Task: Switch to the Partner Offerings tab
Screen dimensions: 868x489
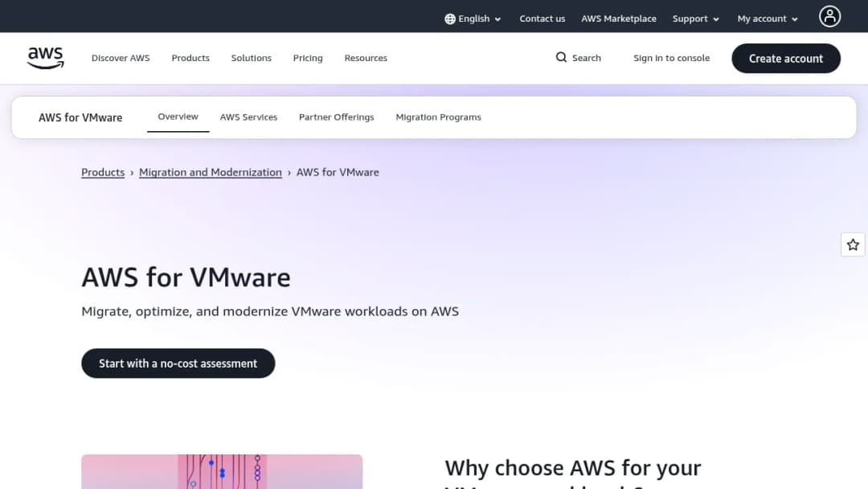Action: point(337,117)
